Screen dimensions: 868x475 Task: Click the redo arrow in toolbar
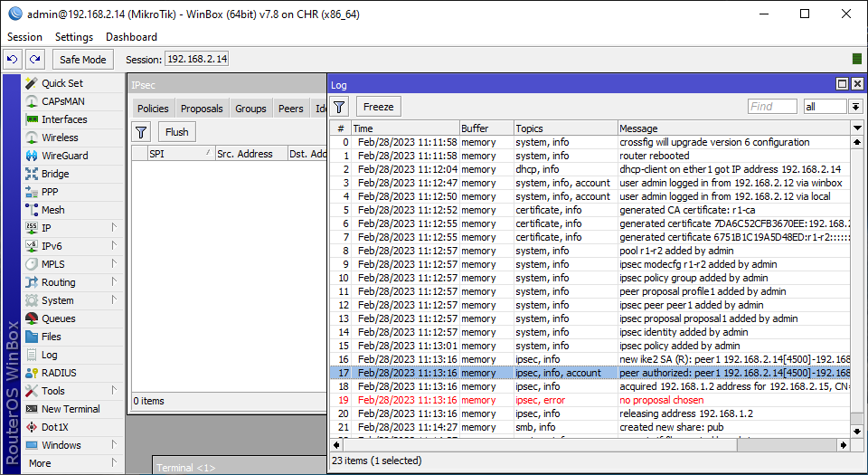click(35, 59)
